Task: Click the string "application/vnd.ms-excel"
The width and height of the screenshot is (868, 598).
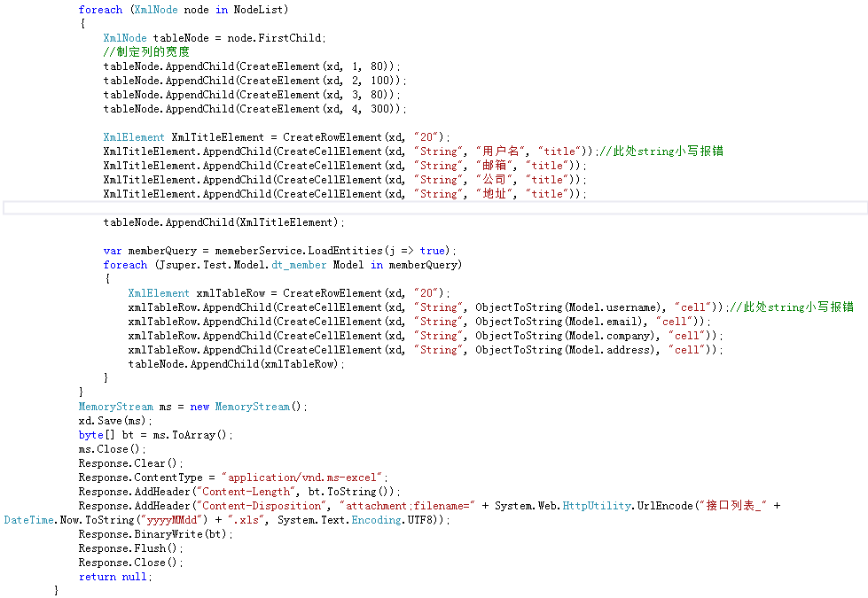Action: click(301, 478)
